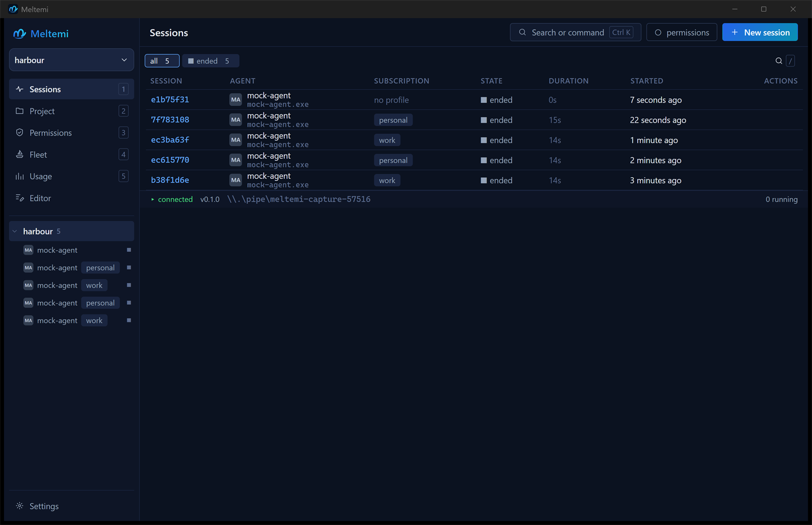
Task: Click the personal badge in row ec615770
Action: tap(393, 160)
